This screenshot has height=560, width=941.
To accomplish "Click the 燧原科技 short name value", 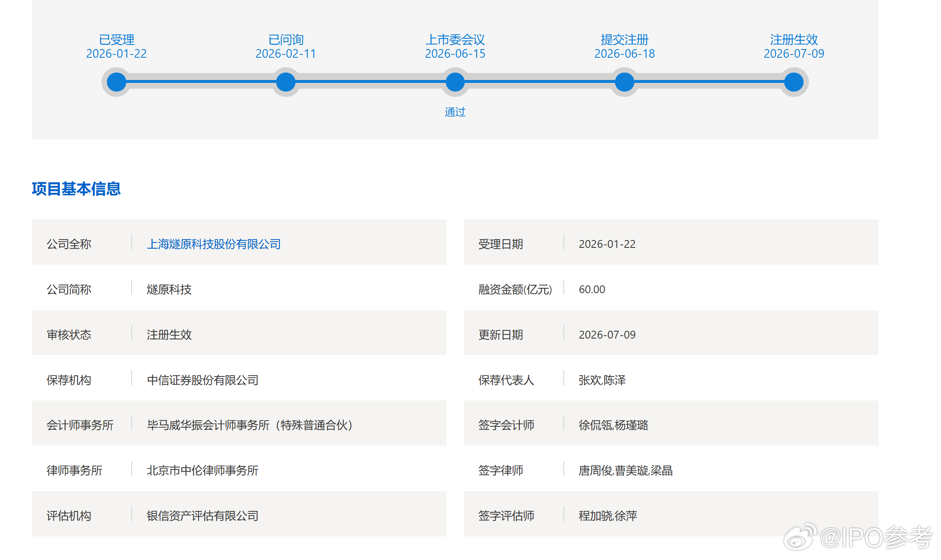I will click(x=169, y=289).
